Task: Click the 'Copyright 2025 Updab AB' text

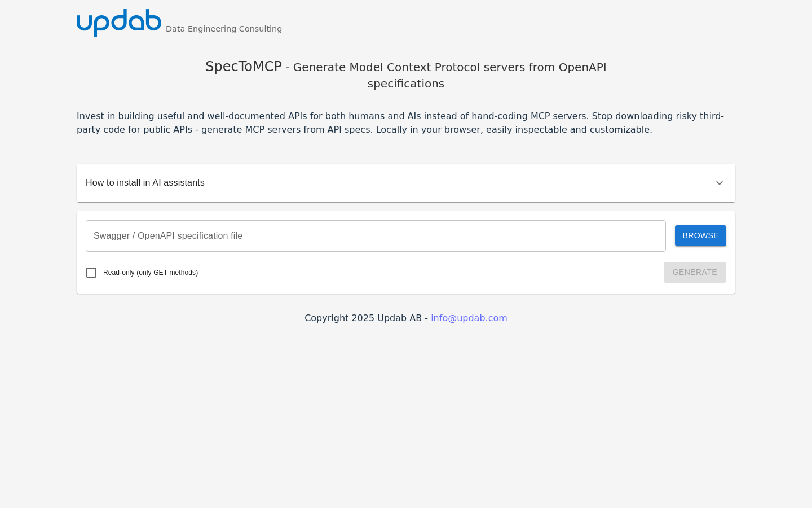Action: coord(363,318)
